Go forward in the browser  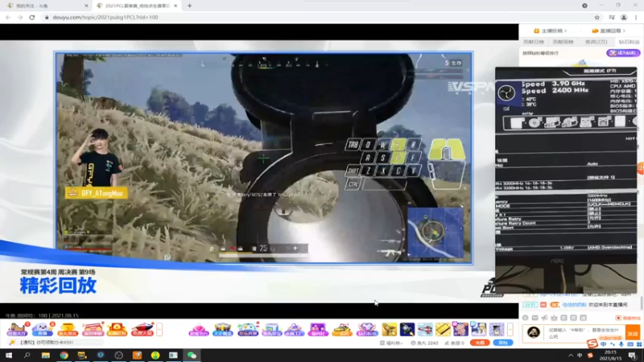[19, 18]
